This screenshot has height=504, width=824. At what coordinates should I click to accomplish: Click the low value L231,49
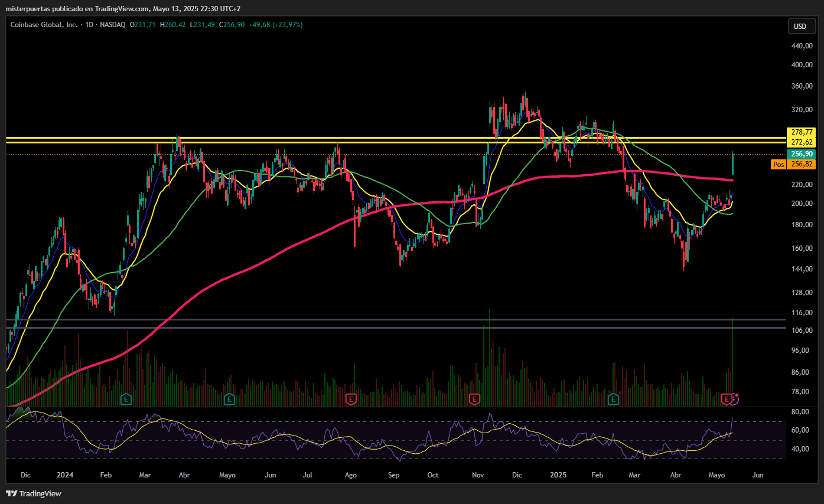click(x=202, y=25)
